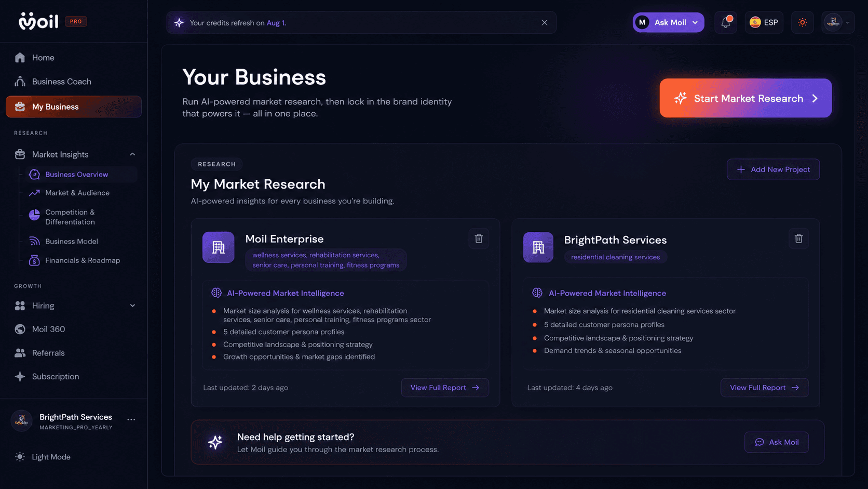Click Start Market Research button
Image resolution: width=868 pixels, height=489 pixels.
tap(745, 98)
